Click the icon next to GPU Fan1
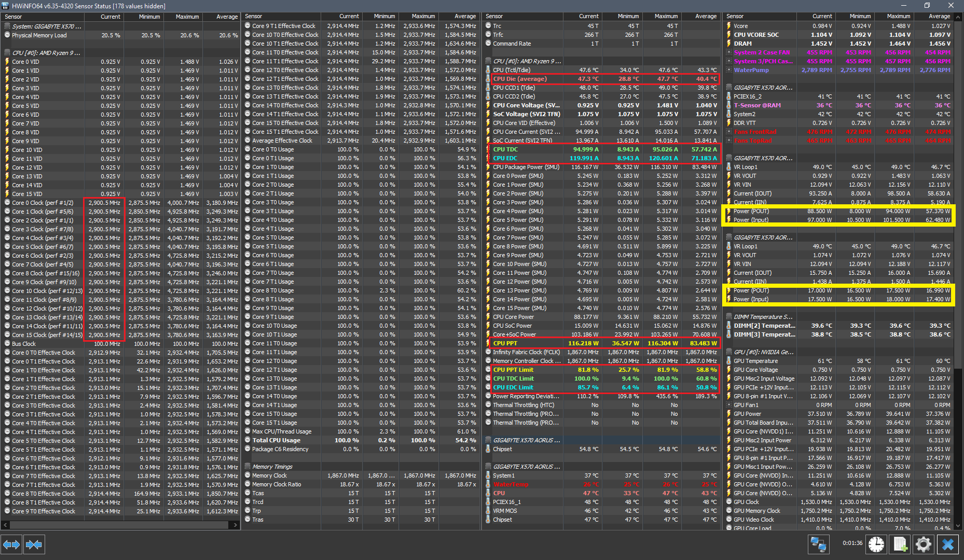This screenshot has height=560, width=964. 729,405
